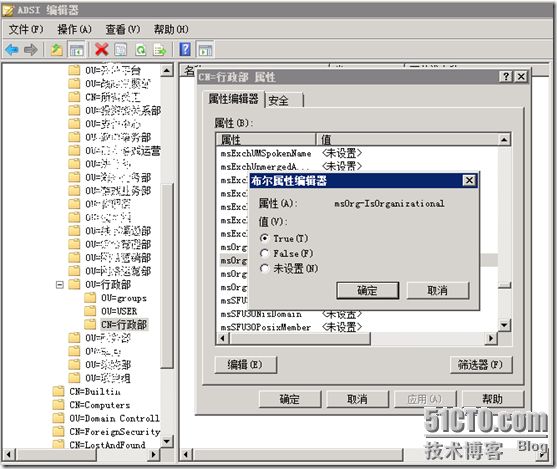Screen dimensions: 557x469
Task: Click the green Refresh toolbar icon
Action: point(141,50)
